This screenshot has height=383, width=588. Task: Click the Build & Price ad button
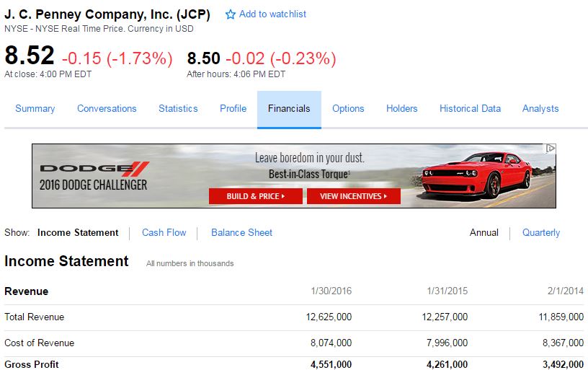tap(256, 196)
